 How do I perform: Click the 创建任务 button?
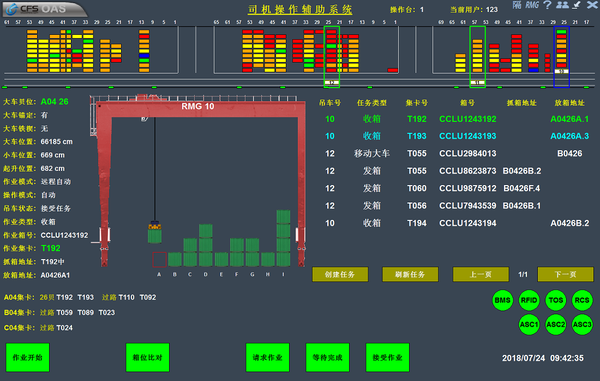point(340,274)
